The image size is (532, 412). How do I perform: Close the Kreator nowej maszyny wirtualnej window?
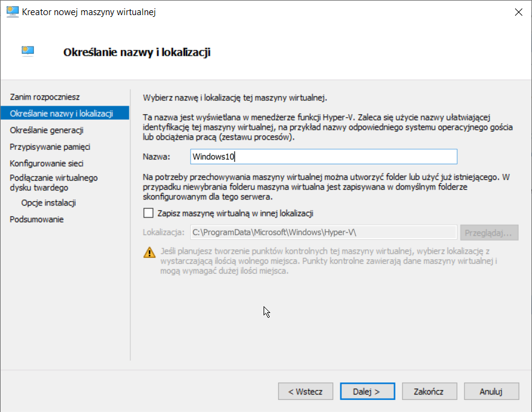(518, 11)
